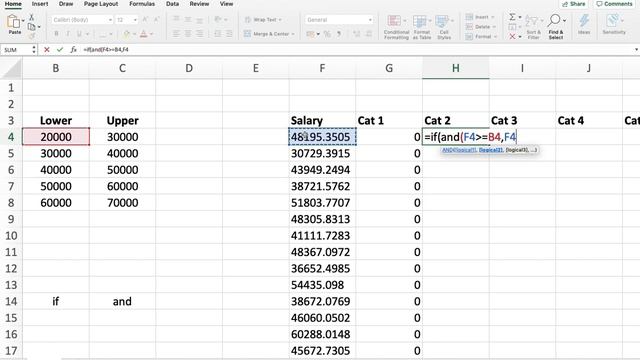Select column H header
640x360 pixels.
tap(456, 68)
